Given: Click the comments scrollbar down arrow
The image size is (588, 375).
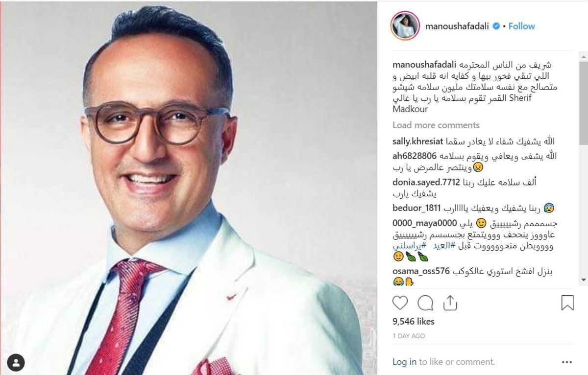Looking at the screenshot, I should point(583,280).
